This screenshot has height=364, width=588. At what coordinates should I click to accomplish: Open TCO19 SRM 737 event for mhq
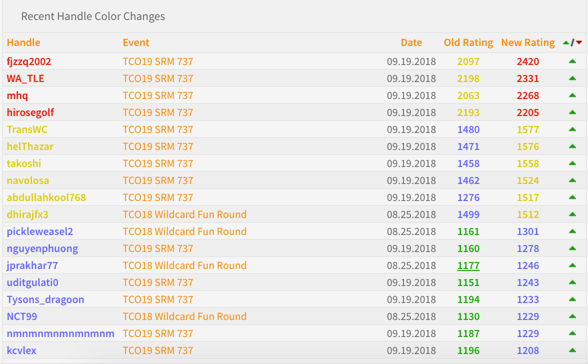click(x=158, y=95)
